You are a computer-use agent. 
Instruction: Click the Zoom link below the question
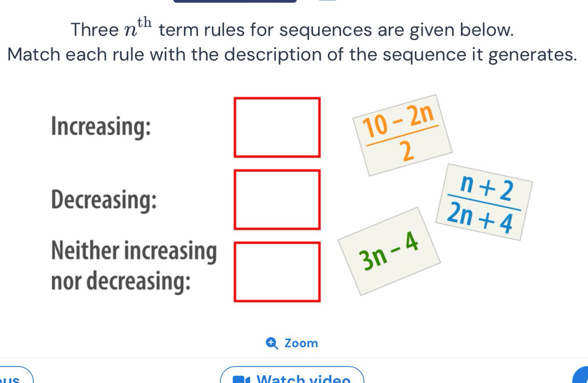[x=293, y=343]
